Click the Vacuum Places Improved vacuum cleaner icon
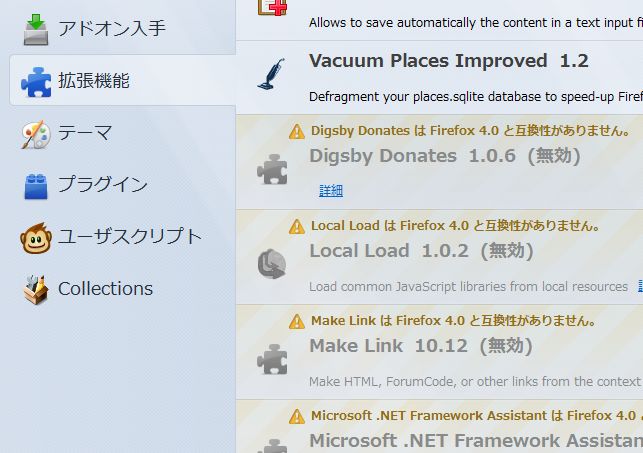The width and height of the screenshot is (643, 453). [x=271, y=74]
